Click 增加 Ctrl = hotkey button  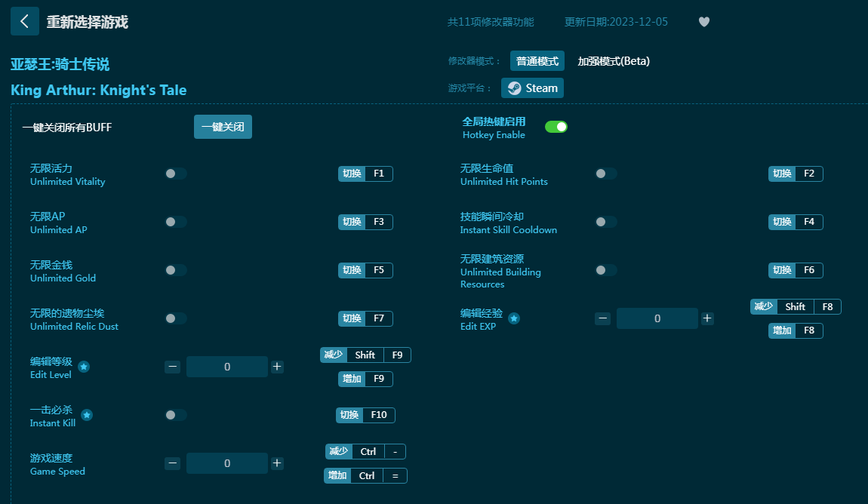coord(365,476)
